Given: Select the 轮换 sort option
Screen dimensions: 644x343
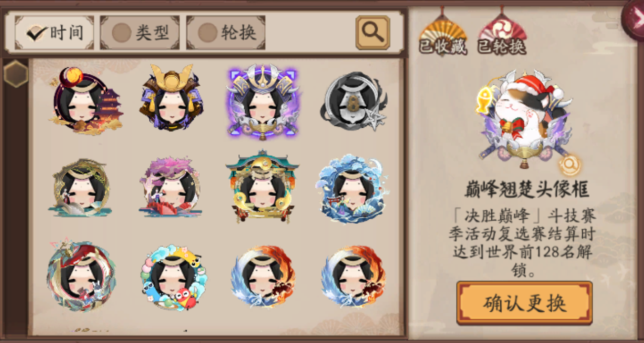Looking at the screenshot, I should 226,33.
